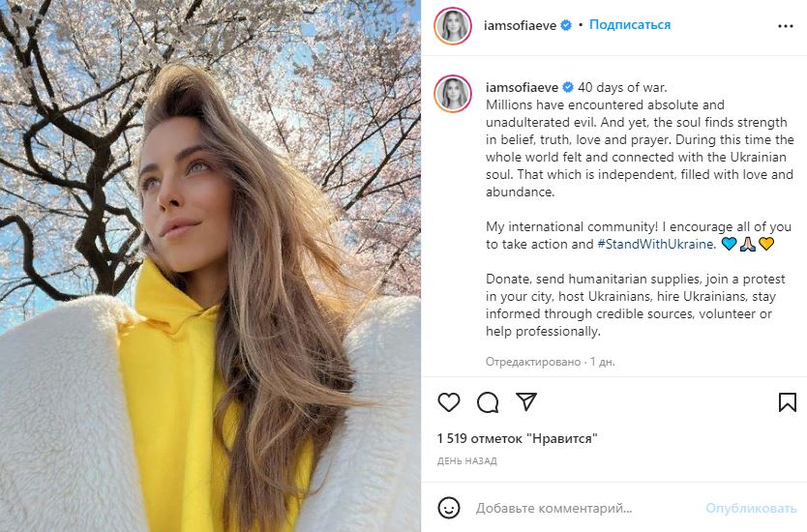
Task: Open the emoji picker in the comment box
Action: click(449, 508)
